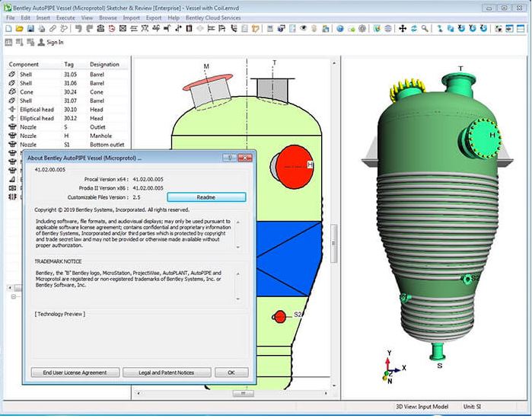
Task: Open the Export menu
Action: tap(154, 18)
